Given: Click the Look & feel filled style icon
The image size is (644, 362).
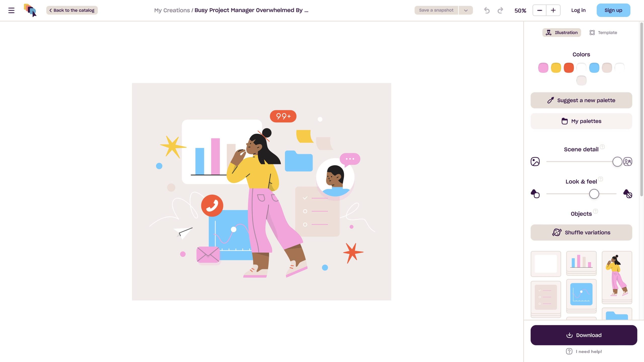Looking at the screenshot, I should pos(628,194).
